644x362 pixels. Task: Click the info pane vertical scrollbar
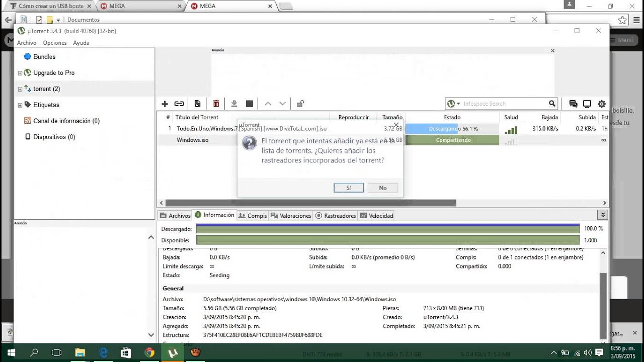point(603,306)
